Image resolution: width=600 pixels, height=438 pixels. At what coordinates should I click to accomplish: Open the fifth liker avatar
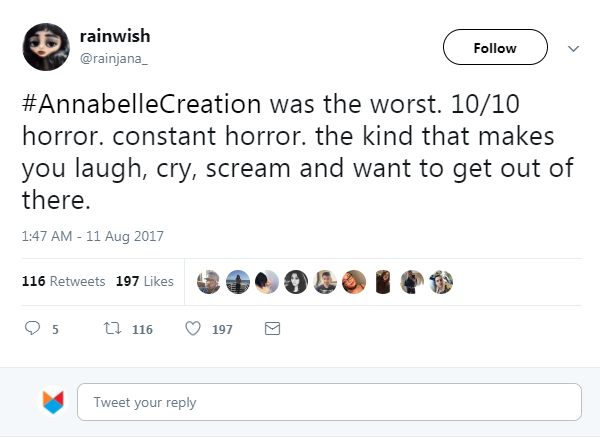325,282
